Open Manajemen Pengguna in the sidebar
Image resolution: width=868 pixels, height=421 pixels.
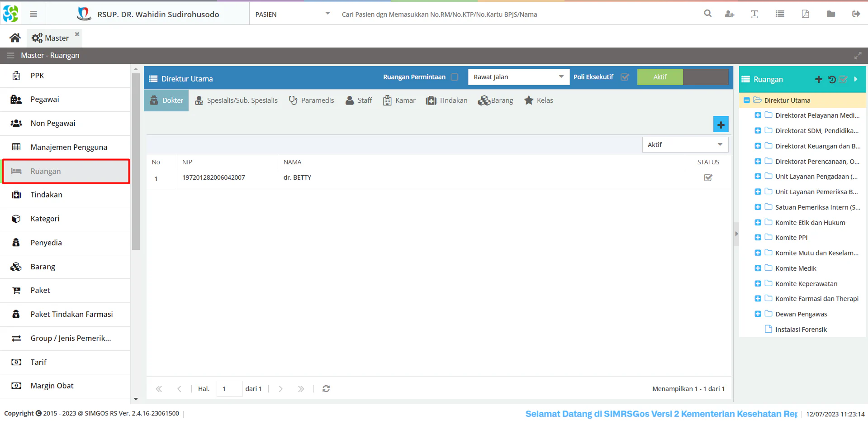65,147
